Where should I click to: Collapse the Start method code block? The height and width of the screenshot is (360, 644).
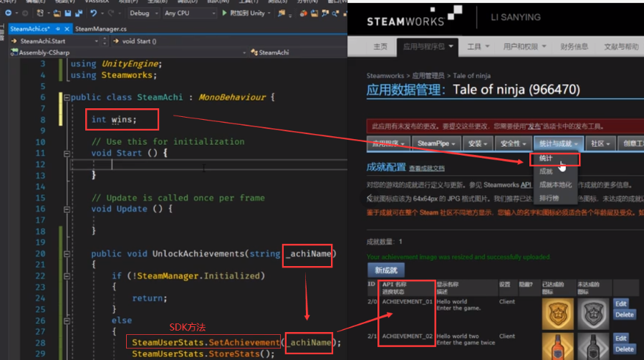(x=67, y=153)
